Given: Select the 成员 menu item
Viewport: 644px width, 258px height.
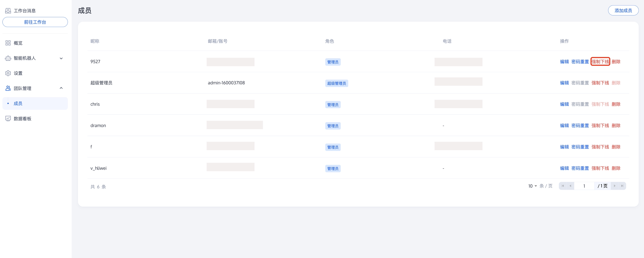Looking at the screenshot, I should click(x=18, y=103).
